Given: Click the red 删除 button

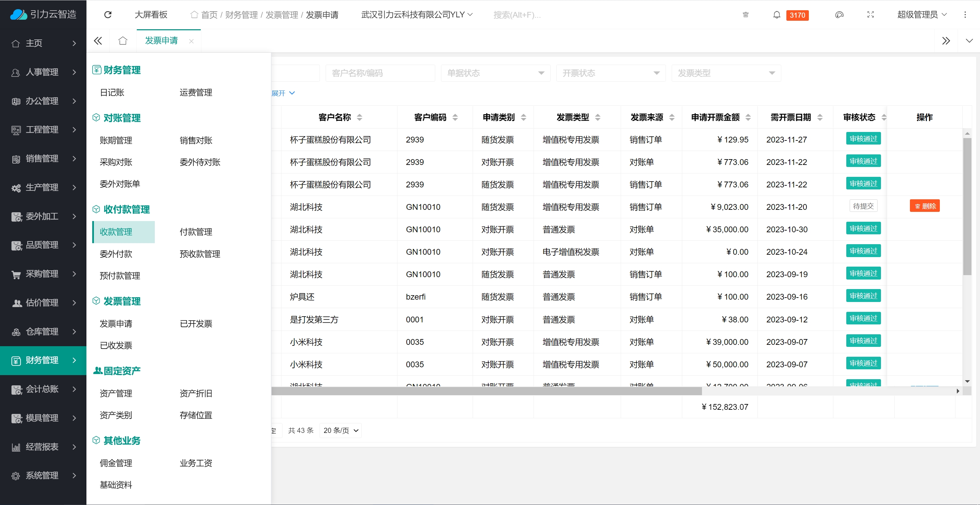Looking at the screenshot, I should point(925,206).
